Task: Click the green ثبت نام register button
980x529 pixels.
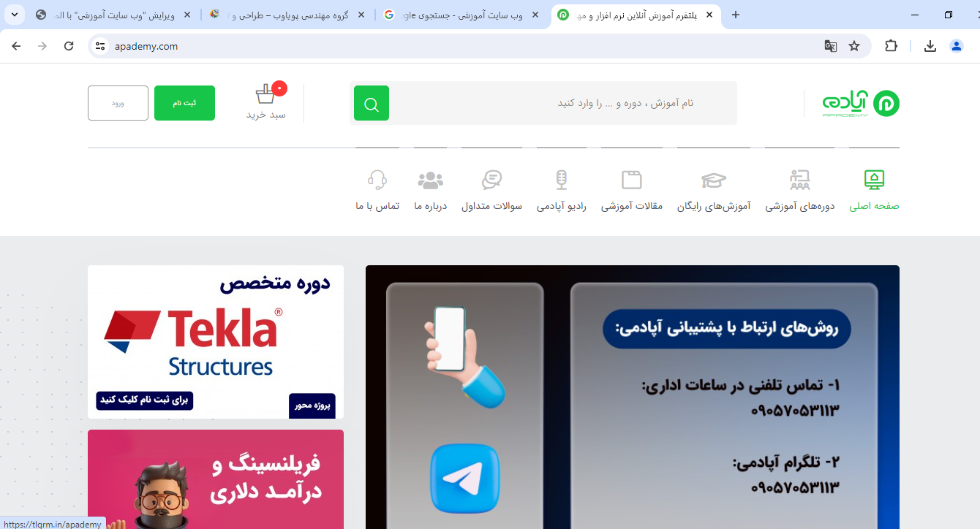Action: click(x=184, y=103)
